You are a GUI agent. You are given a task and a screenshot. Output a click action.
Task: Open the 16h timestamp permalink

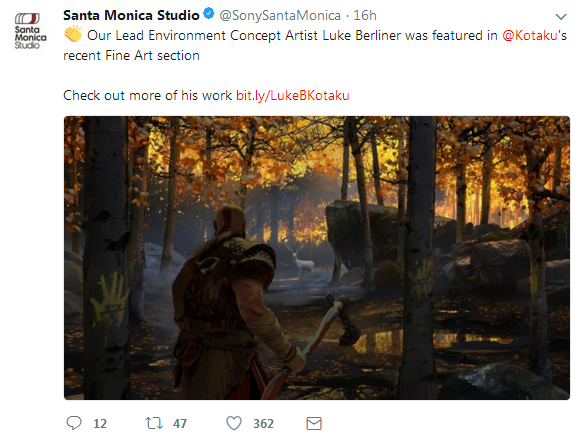pos(365,16)
